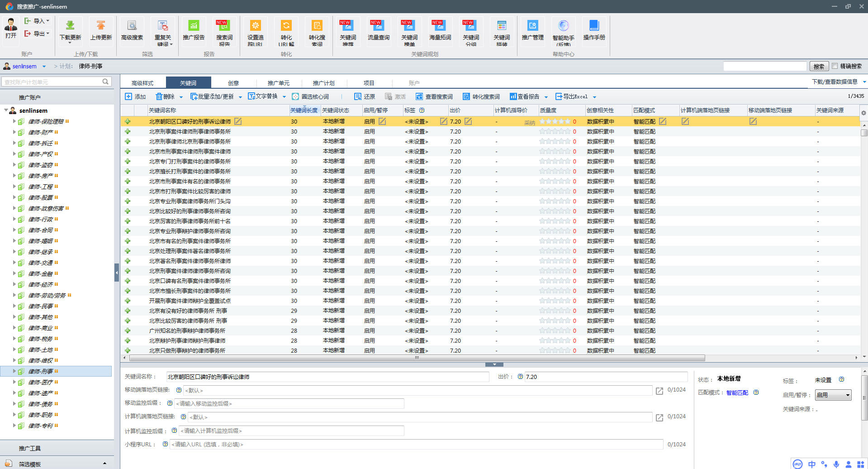The height and width of the screenshot is (469, 868).
Task: Open the 操作手册 manual icon
Action: click(594, 26)
